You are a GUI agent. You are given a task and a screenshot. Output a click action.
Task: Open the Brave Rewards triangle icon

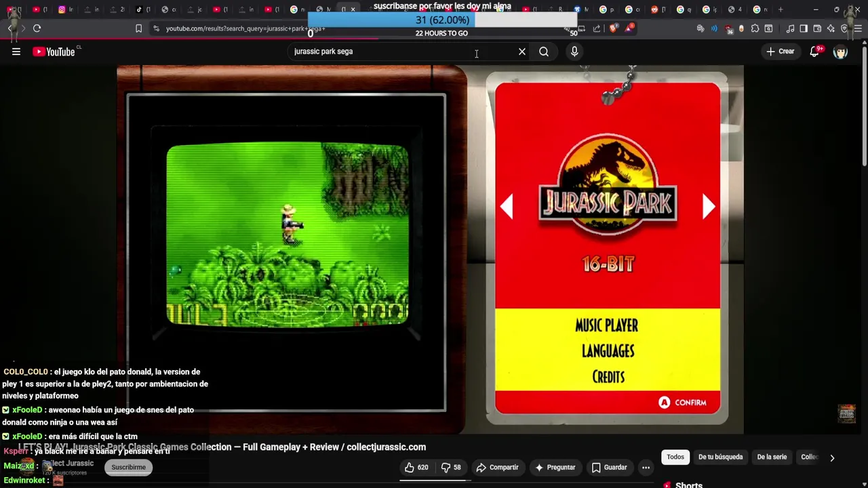coord(630,28)
